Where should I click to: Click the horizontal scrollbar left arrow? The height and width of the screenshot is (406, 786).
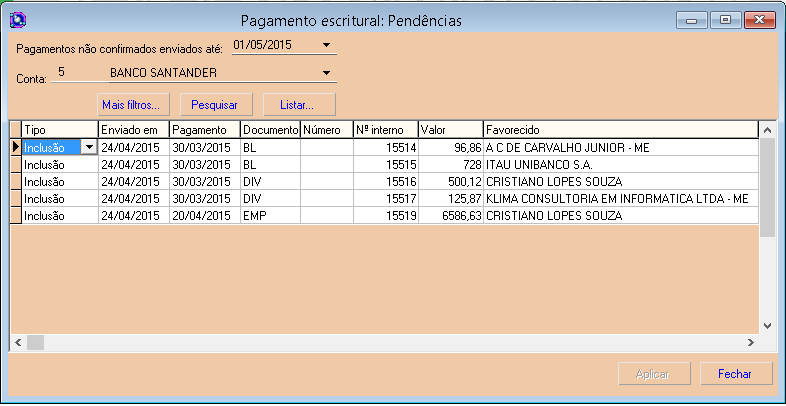click(18, 342)
